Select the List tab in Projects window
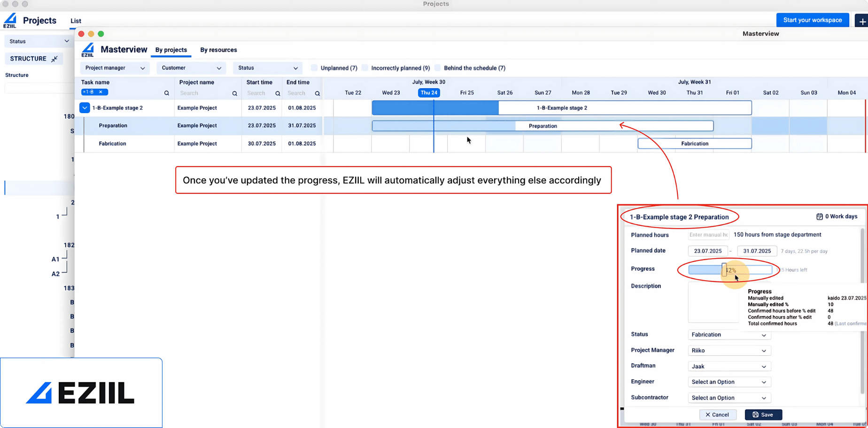Image resolution: width=868 pixels, height=428 pixels. (76, 21)
